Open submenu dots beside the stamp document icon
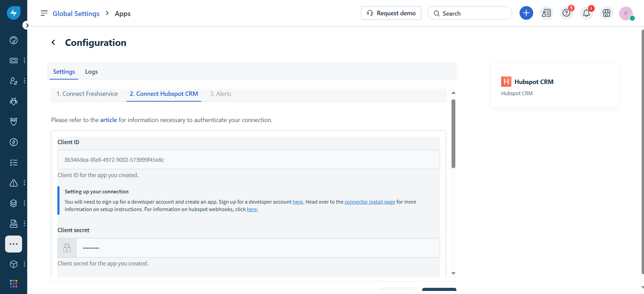This screenshot has height=294, width=644. (x=24, y=224)
